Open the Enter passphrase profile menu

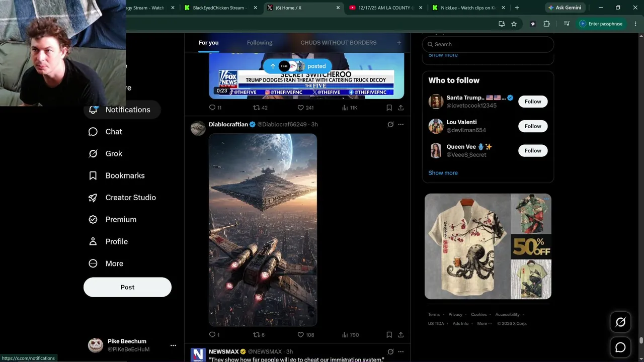[x=601, y=24]
